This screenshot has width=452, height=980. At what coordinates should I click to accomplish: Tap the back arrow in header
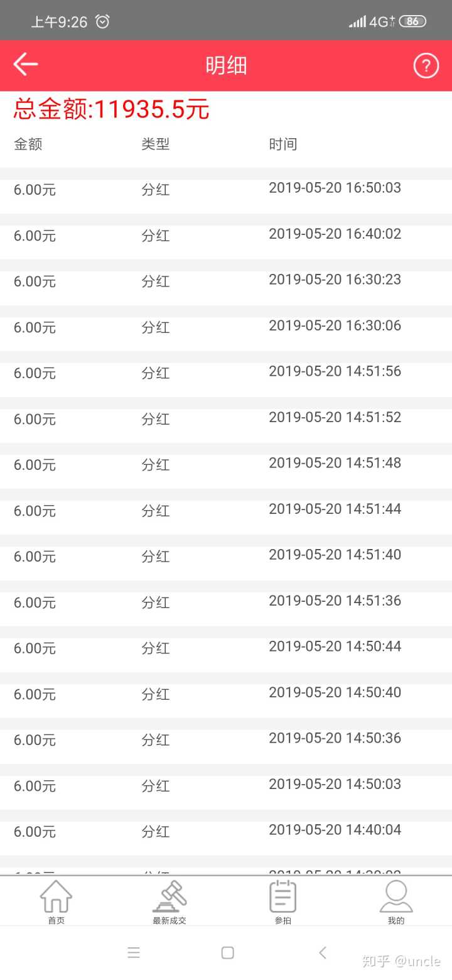tap(26, 65)
